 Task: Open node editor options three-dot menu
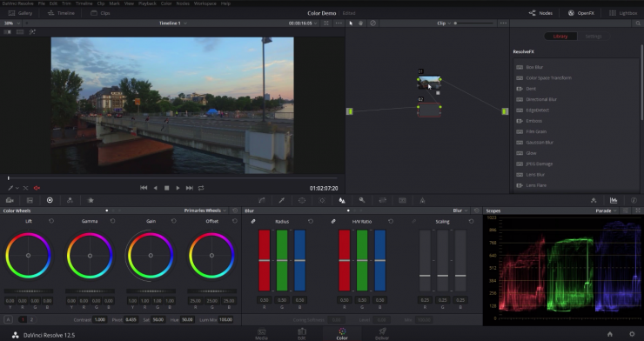503,23
